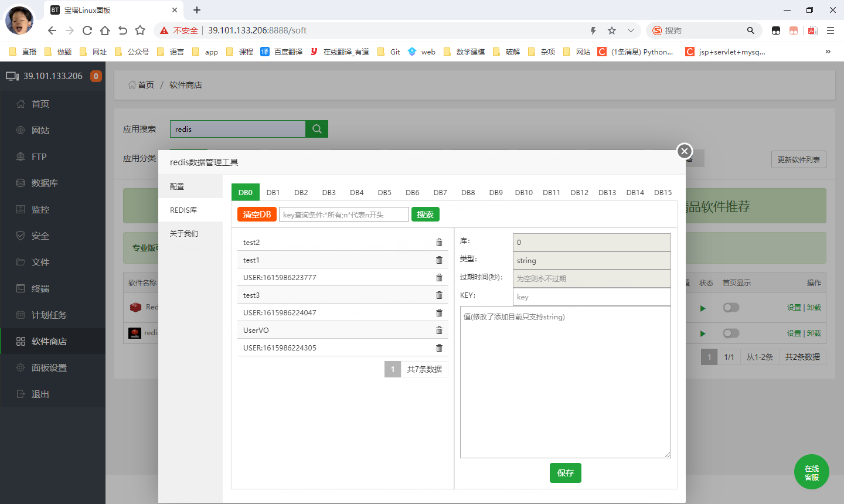The image size is (844, 504).
Task: Bookmark page with address bar star
Action: coord(612,30)
